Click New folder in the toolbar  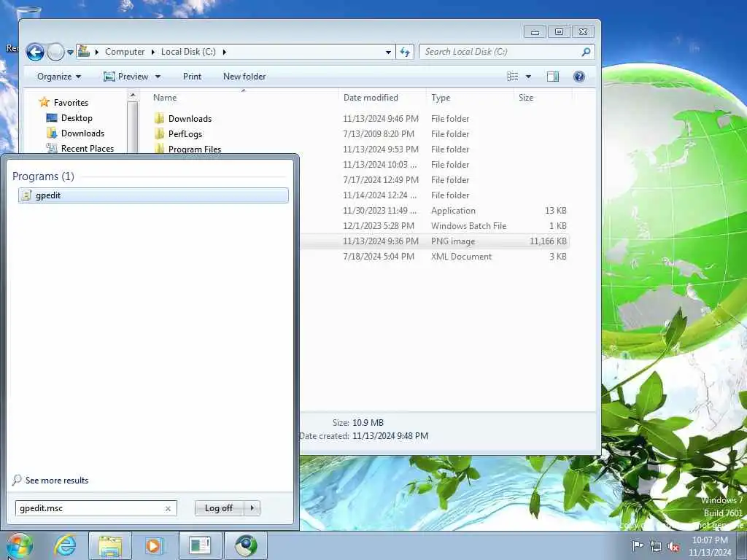tap(244, 77)
